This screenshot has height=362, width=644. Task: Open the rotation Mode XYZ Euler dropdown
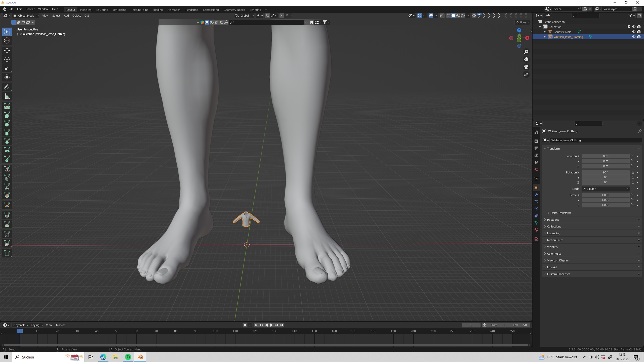tap(605, 189)
